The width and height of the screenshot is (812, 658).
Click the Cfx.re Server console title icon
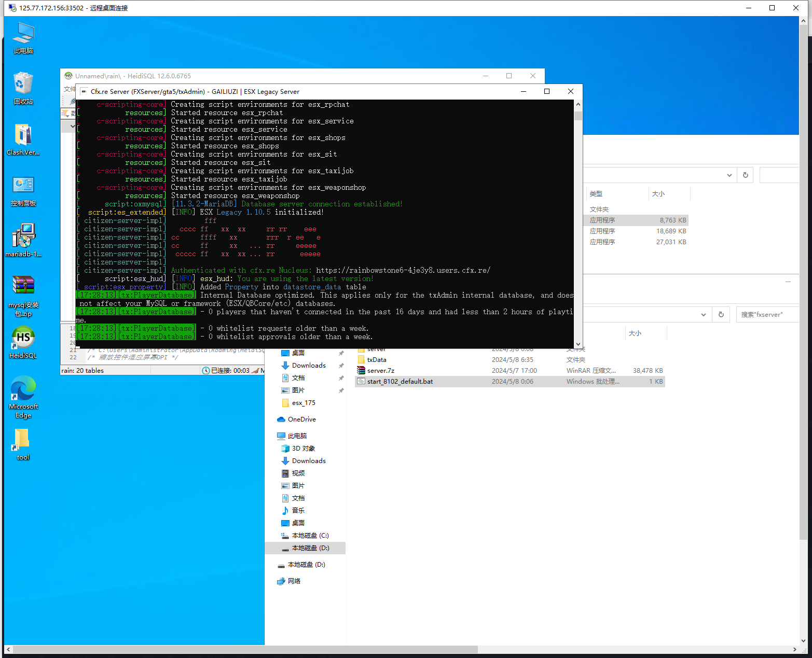click(84, 91)
